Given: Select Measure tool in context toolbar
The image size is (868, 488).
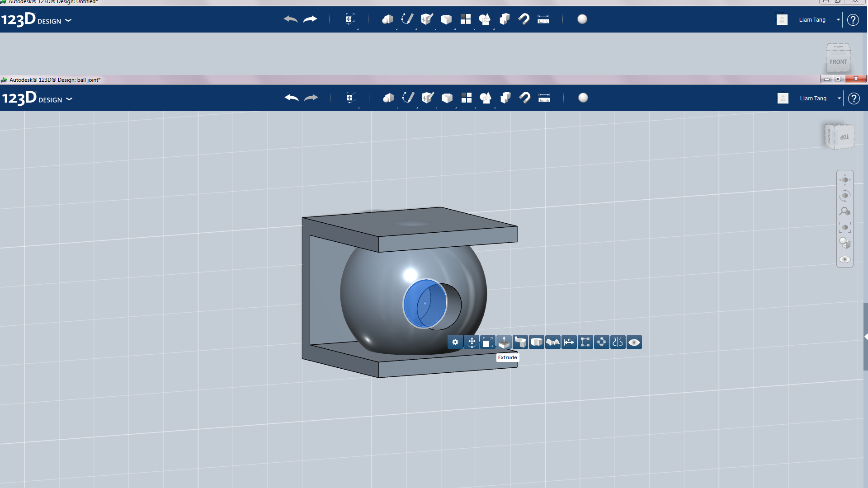Looking at the screenshot, I should coord(569,342).
